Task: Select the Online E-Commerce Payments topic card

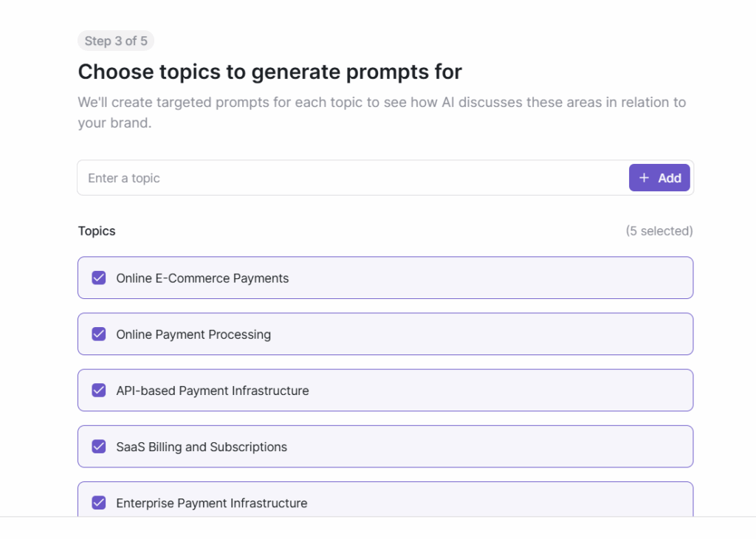Action: 385,278
